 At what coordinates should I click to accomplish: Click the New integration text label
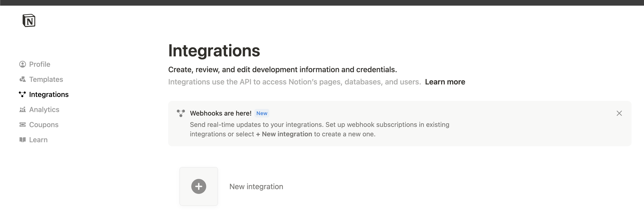point(256,186)
